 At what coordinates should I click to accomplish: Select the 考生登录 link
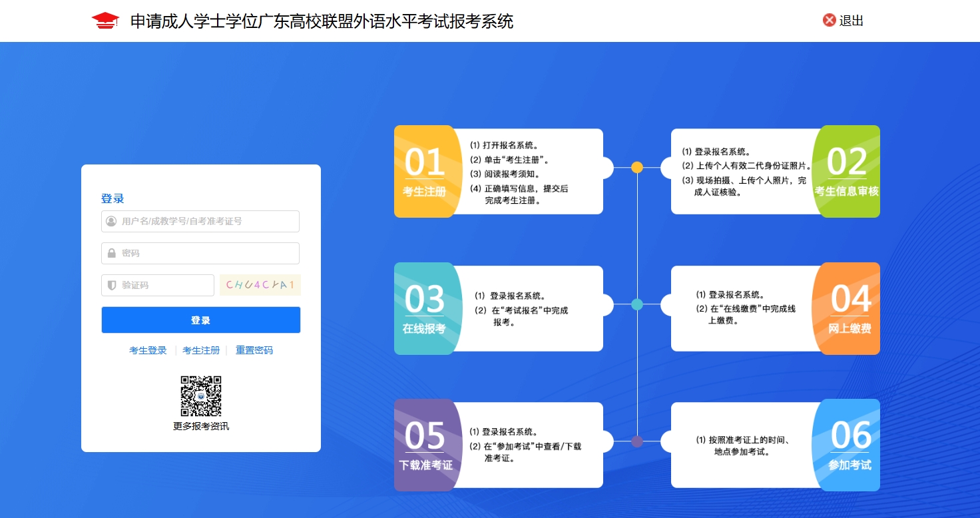pos(148,350)
